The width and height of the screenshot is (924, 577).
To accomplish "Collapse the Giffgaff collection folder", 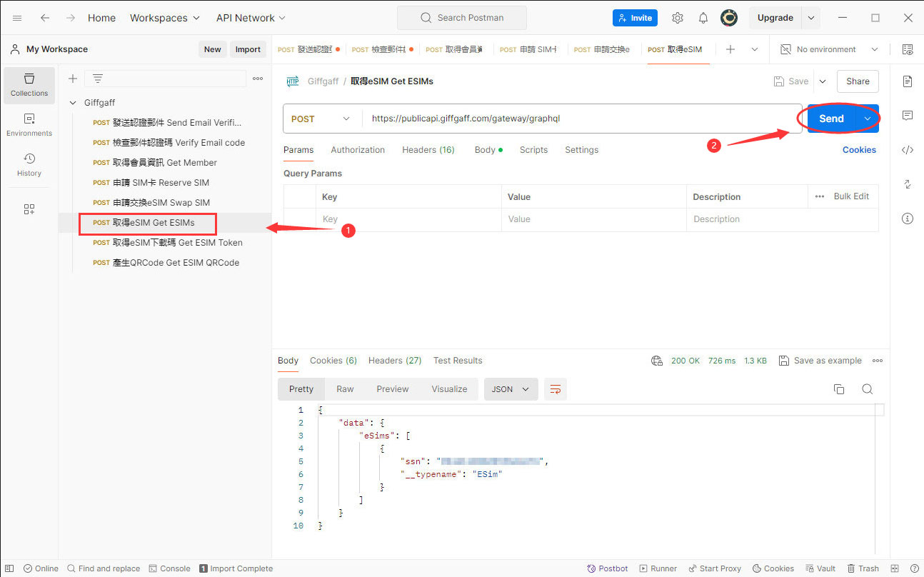I will [73, 103].
